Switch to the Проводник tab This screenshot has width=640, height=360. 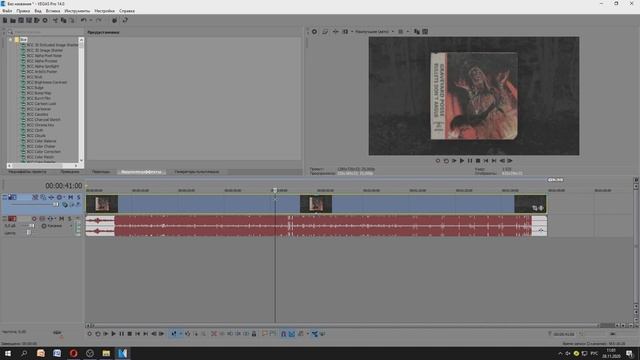pos(70,172)
